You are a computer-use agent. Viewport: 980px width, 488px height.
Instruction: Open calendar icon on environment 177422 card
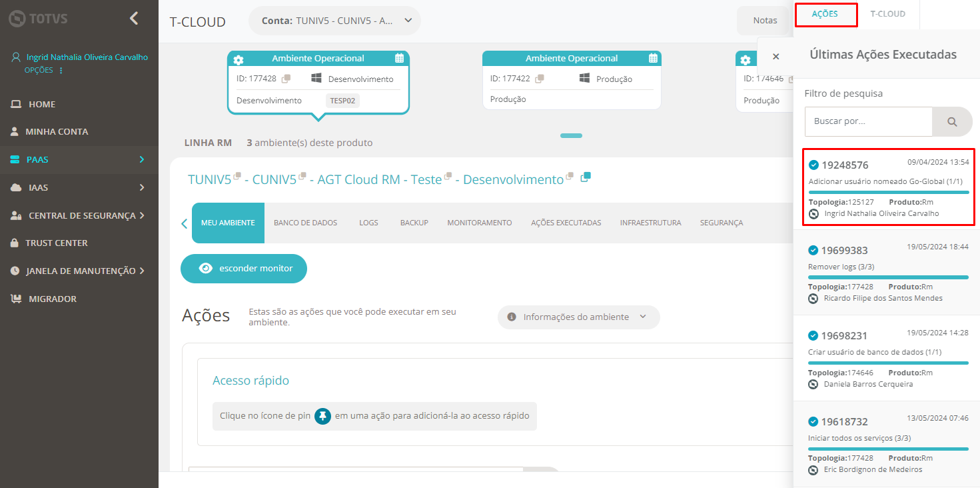654,58
